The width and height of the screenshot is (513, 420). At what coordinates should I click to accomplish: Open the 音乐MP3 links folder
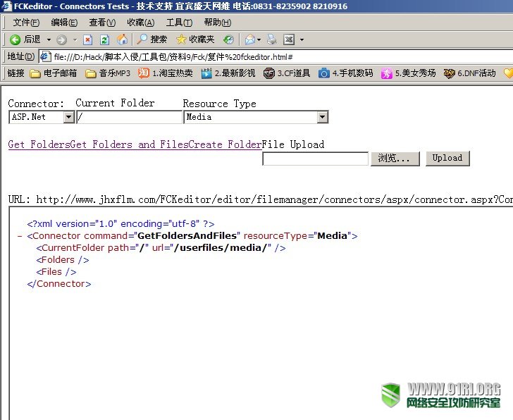[x=108, y=73]
